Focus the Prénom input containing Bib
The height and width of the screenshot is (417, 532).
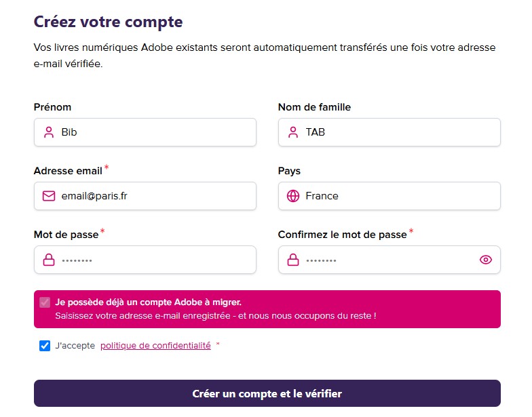pyautogui.click(x=145, y=132)
